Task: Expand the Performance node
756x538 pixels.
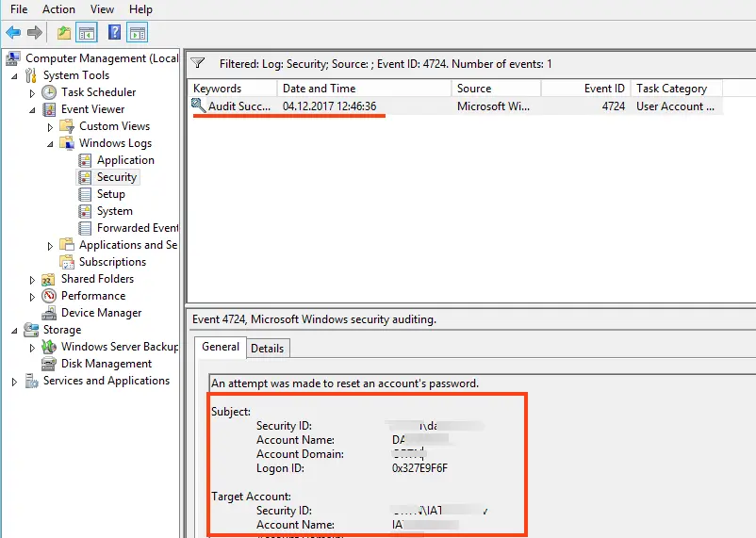Action: tap(32, 297)
